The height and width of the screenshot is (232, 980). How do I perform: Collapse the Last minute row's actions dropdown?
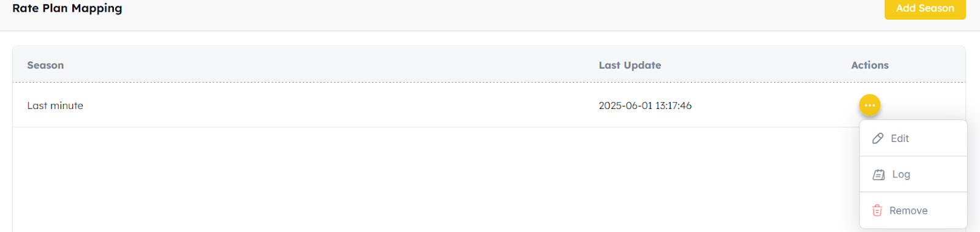[x=870, y=105]
